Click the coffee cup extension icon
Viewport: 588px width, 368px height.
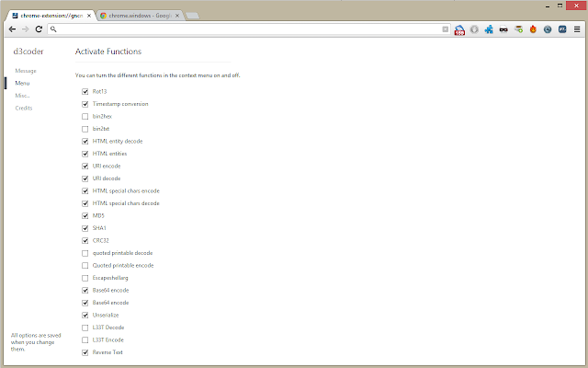click(x=518, y=29)
